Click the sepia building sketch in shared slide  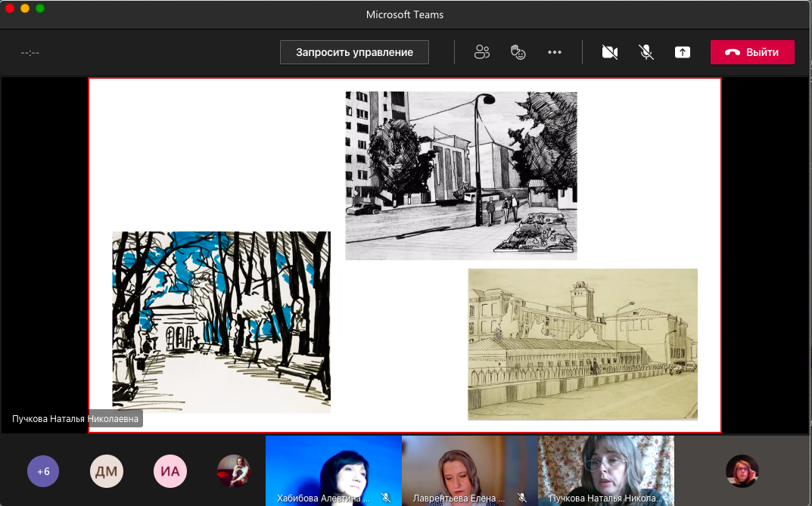582,344
